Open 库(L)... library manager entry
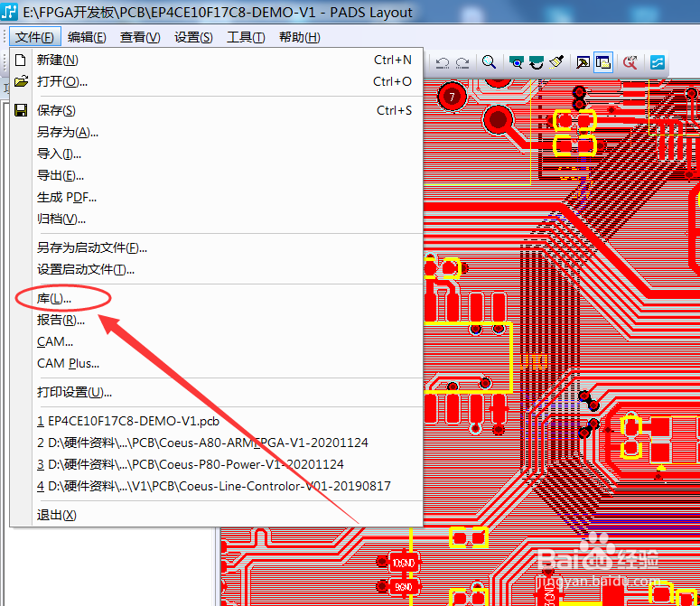This screenshot has height=606, width=700. pos(217,298)
